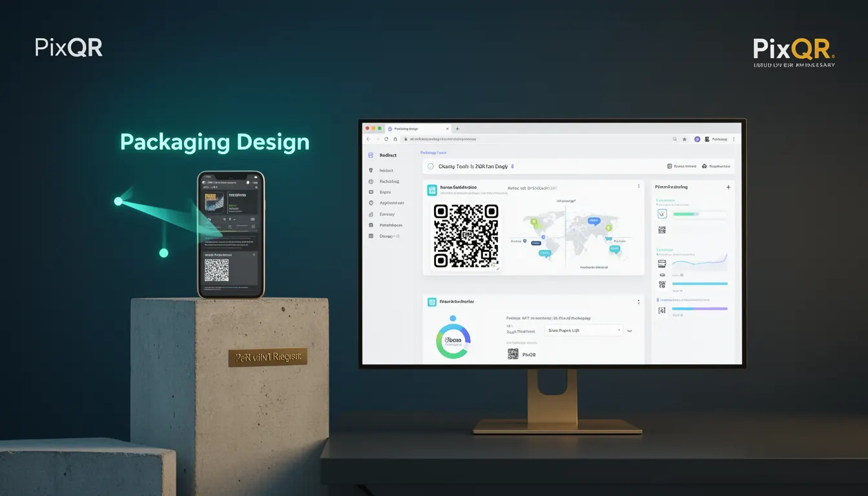Open the three-dot menu of the QR code card
Image resolution: width=868 pixels, height=496 pixels.
coord(638,186)
